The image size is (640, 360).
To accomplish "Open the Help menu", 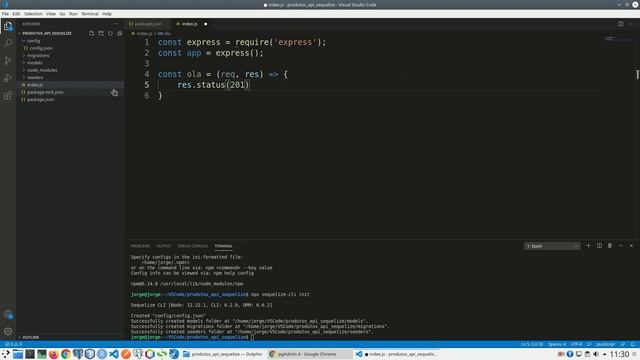I will pyautogui.click(x=107, y=14).
